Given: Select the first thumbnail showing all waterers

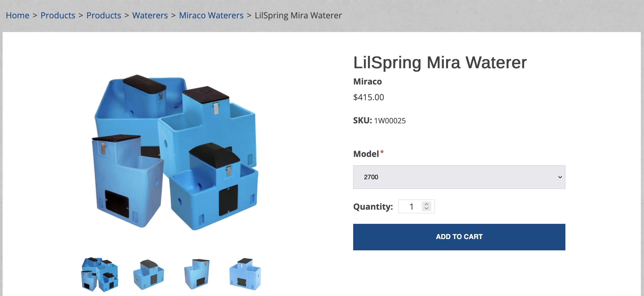Looking at the screenshot, I should tap(100, 274).
